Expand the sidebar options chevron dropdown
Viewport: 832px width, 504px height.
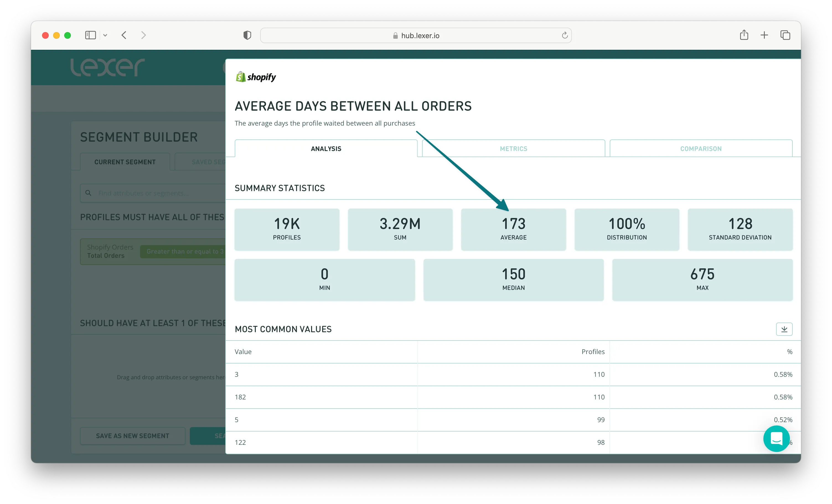(105, 35)
